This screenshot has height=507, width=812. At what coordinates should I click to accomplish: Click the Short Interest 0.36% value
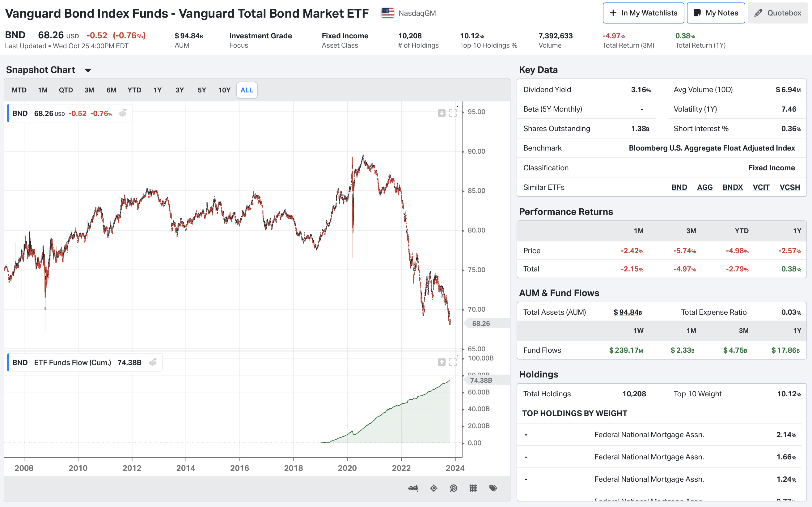[x=791, y=128]
